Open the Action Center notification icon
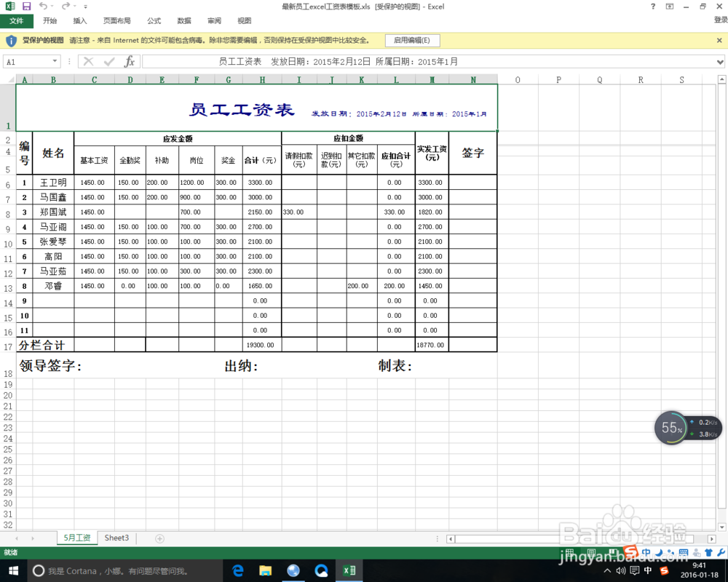This screenshot has width=728, height=582. (x=635, y=570)
